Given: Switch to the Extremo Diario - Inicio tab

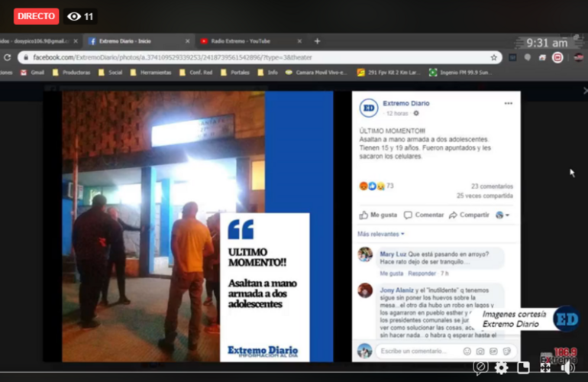Looking at the screenshot, I should coord(138,41).
